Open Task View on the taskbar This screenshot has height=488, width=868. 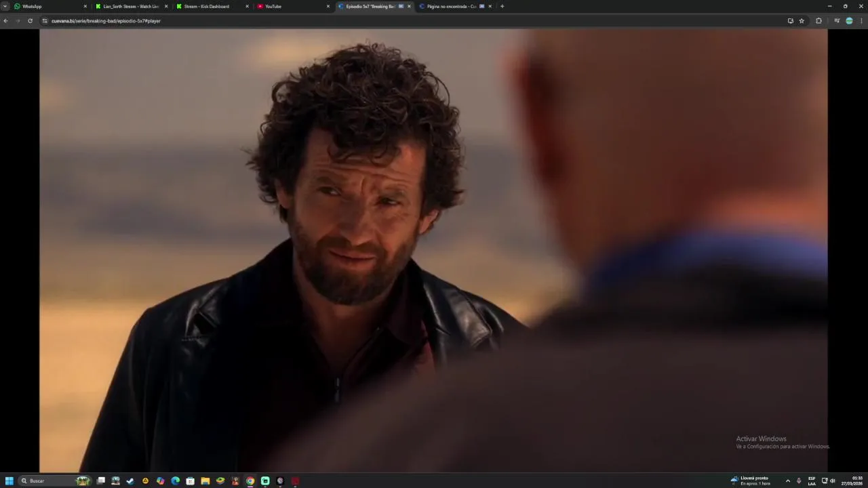[101, 481]
